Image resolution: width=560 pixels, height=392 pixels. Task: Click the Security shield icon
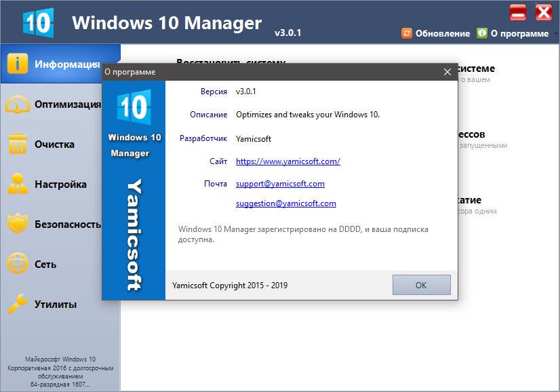click(x=17, y=224)
